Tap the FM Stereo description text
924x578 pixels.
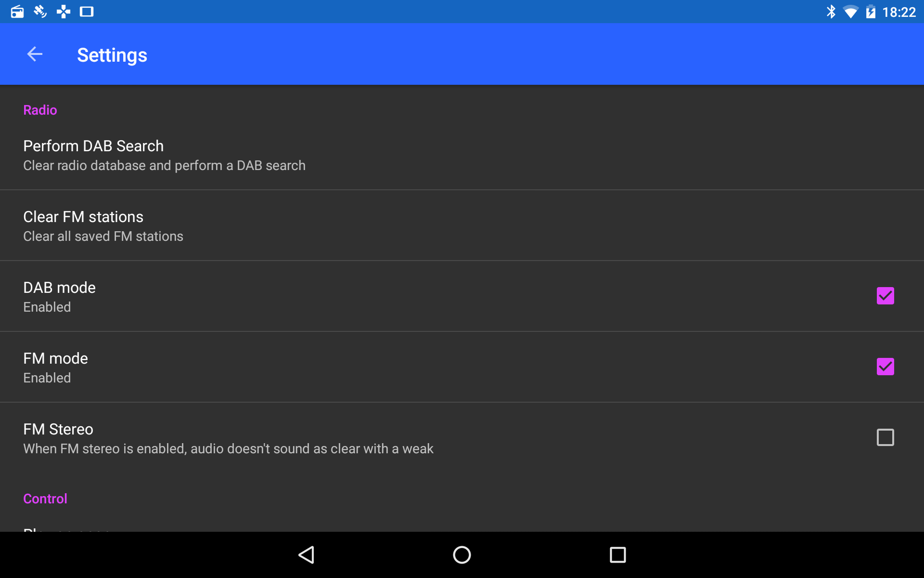228,449
